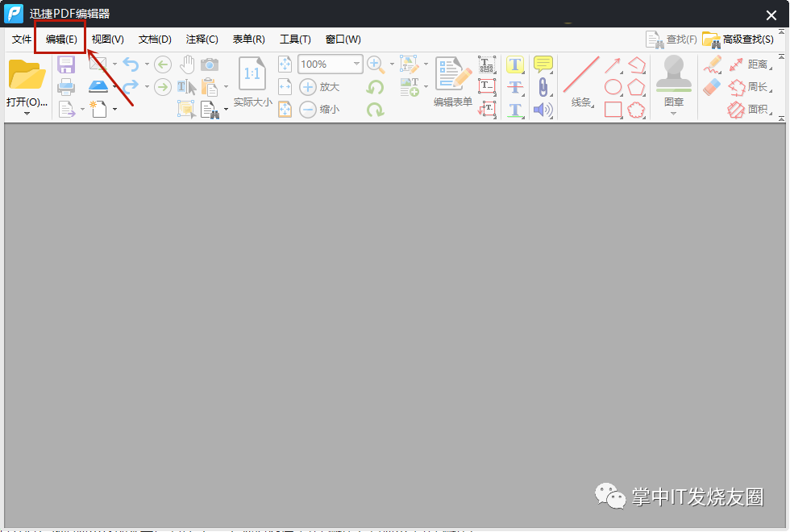Click the Save floppy disk icon
The height and width of the screenshot is (532, 790).
coord(66,64)
